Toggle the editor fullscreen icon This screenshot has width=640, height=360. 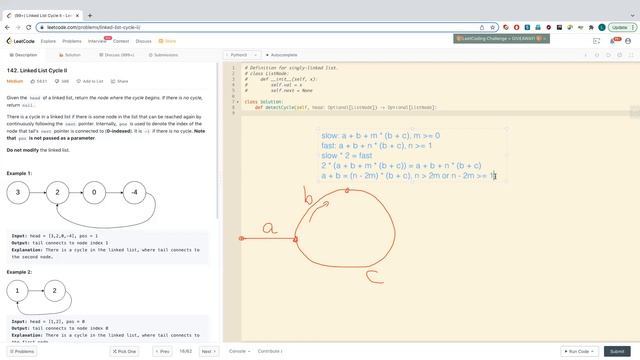coord(631,55)
